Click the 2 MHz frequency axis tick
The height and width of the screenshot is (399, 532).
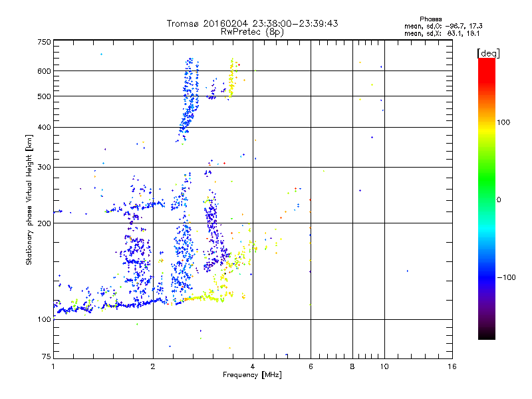click(153, 366)
